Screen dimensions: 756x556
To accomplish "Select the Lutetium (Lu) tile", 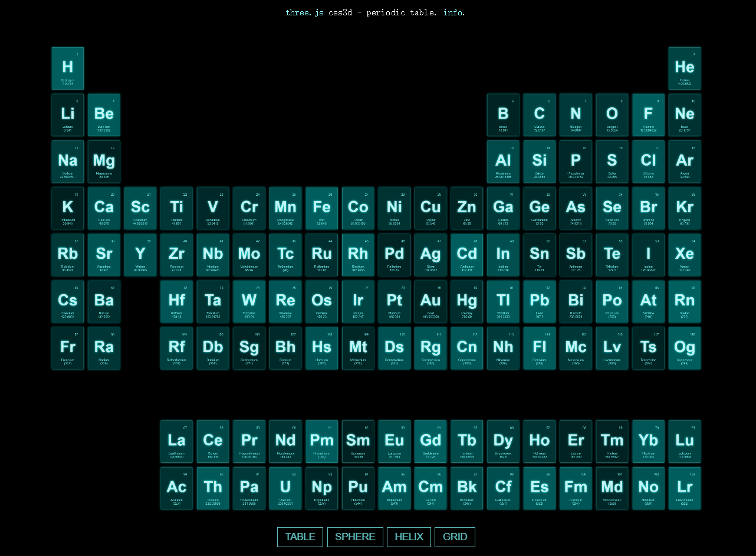I will coord(685,441).
